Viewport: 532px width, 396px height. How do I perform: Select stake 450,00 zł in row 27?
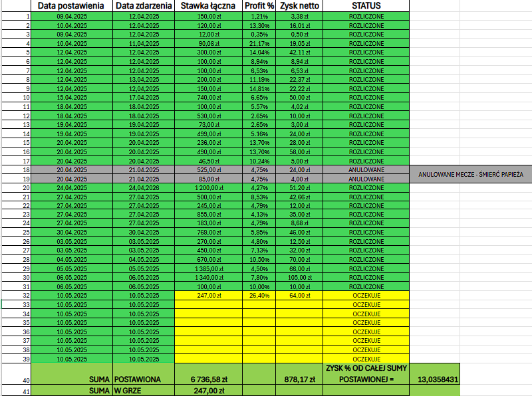[208, 250]
